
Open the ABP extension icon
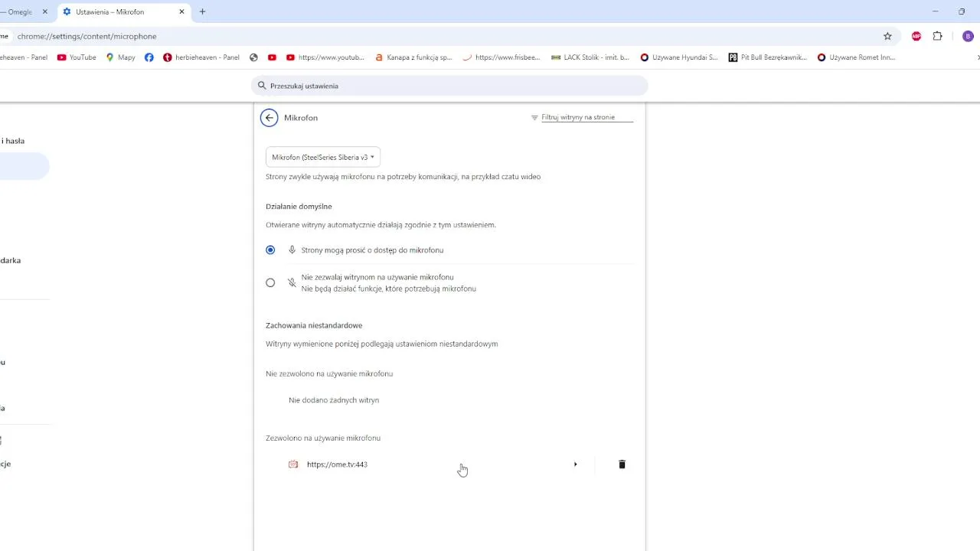[x=916, y=36]
